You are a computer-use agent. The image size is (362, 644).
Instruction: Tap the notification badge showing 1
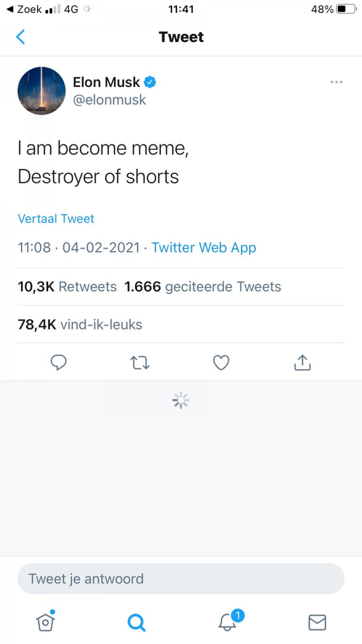(238, 616)
